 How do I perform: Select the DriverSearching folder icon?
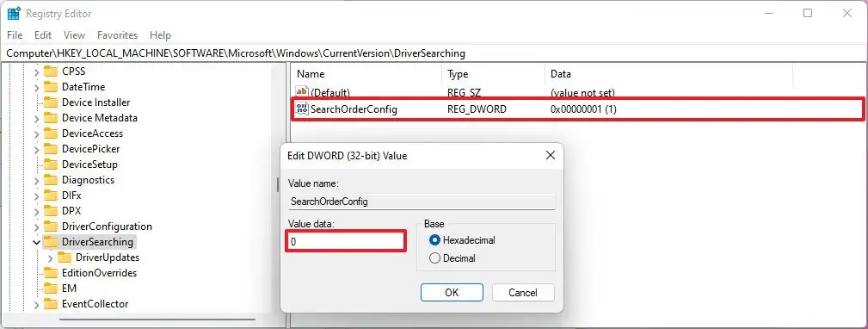coord(51,241)
